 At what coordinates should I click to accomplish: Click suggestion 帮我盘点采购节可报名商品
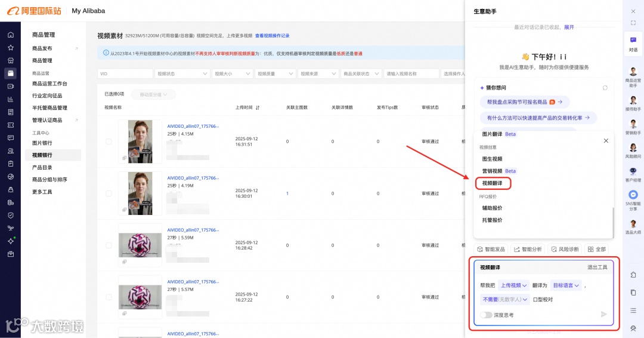click(525, 102)
